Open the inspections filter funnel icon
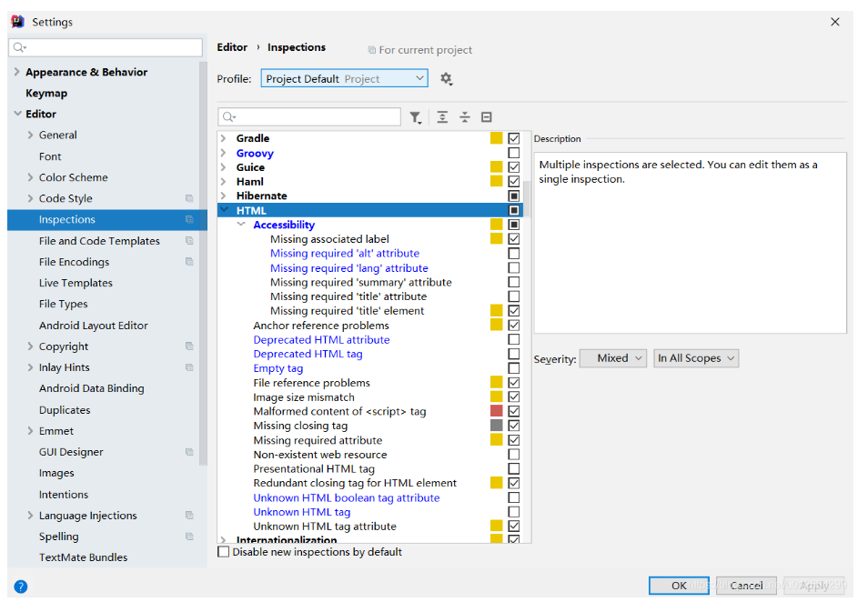 415,117
